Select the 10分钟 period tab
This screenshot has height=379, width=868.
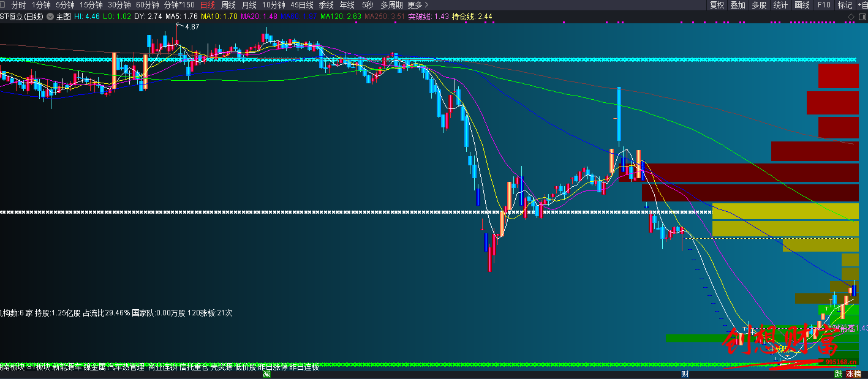(274, 5)
